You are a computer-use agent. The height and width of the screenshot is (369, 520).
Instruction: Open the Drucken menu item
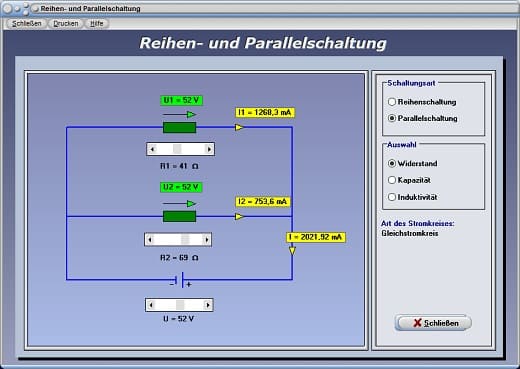coord(66,24)
